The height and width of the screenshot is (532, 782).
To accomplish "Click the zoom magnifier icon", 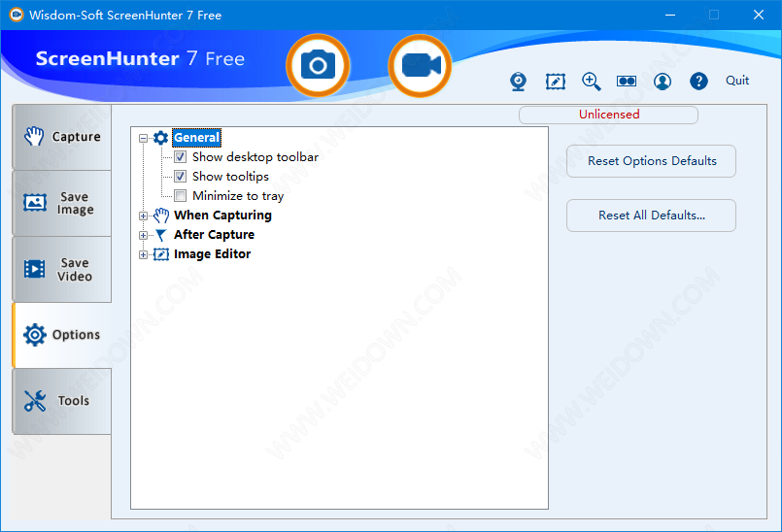I will tap(591, 82).
